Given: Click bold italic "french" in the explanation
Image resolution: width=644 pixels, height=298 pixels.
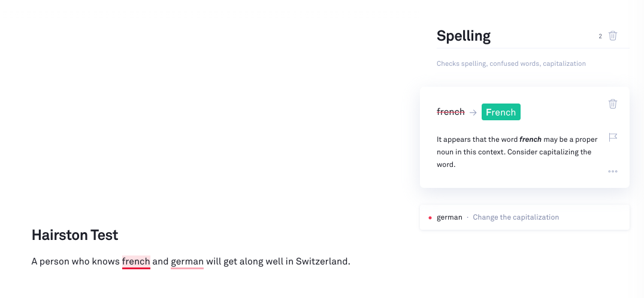Looking at the screenshot, I should point(530,139).
